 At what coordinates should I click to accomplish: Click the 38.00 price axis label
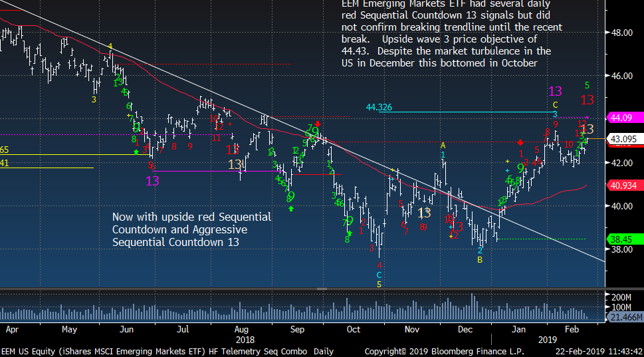click(x=622, y=249)
